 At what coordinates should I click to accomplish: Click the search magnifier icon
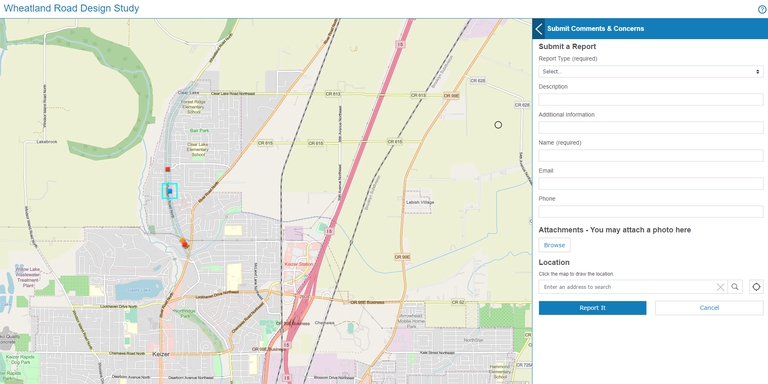point(735,287)
